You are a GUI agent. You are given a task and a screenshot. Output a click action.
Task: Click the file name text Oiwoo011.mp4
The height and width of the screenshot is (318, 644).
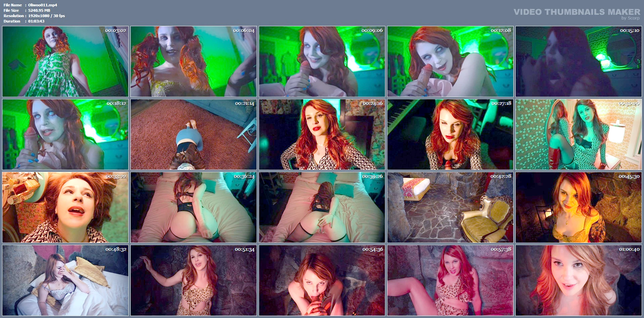click(43, 5)
